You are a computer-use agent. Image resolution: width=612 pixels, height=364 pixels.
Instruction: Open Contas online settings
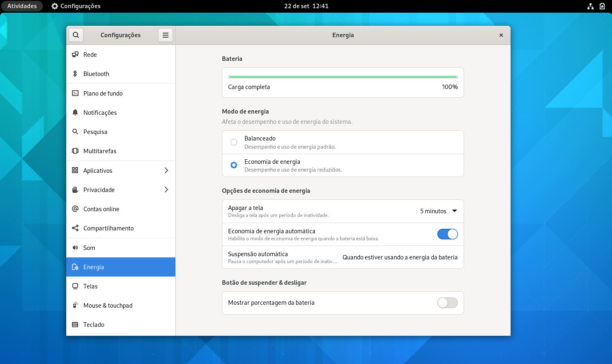point(101,209)
